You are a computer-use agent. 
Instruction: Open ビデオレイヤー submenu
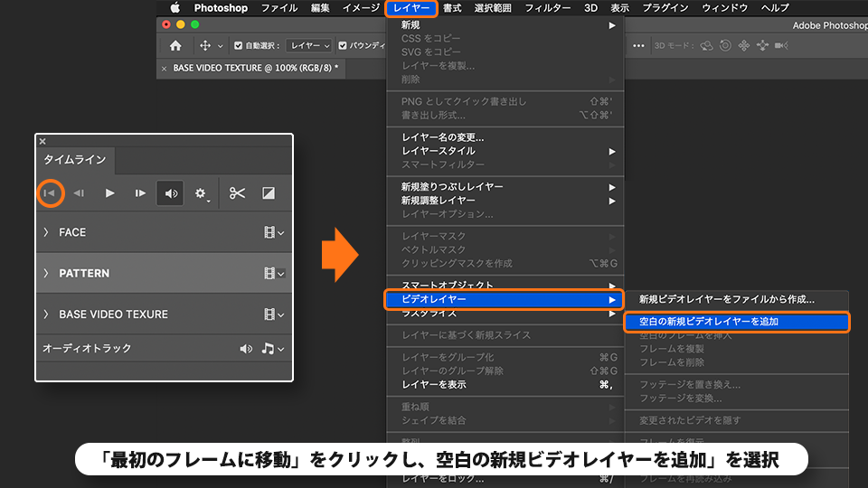tap(505, 299)
